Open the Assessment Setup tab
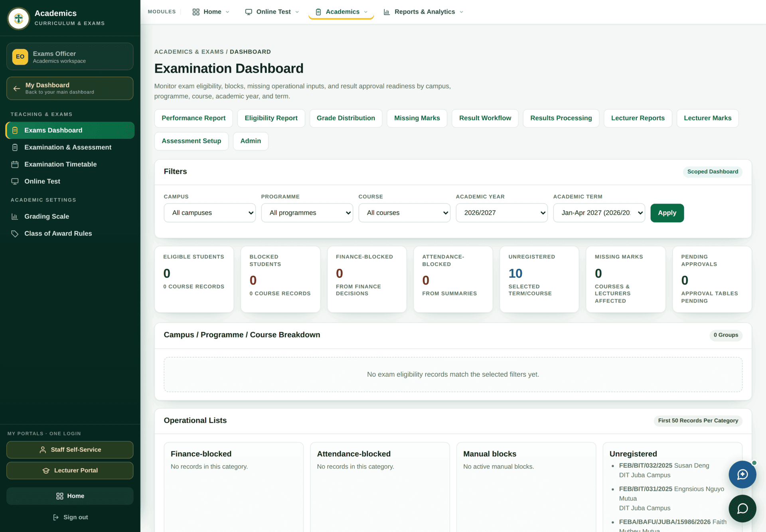The image size is (766, 532). pos(191,141)
